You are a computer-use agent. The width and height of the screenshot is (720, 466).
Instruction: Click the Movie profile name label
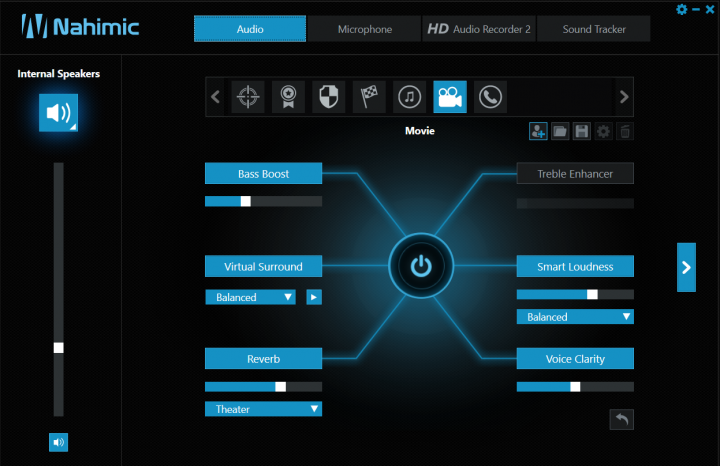point(420,131)
